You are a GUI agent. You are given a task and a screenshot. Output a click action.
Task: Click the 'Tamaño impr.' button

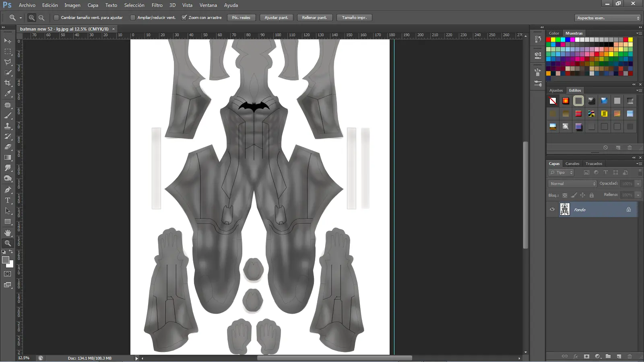point(354,18)
